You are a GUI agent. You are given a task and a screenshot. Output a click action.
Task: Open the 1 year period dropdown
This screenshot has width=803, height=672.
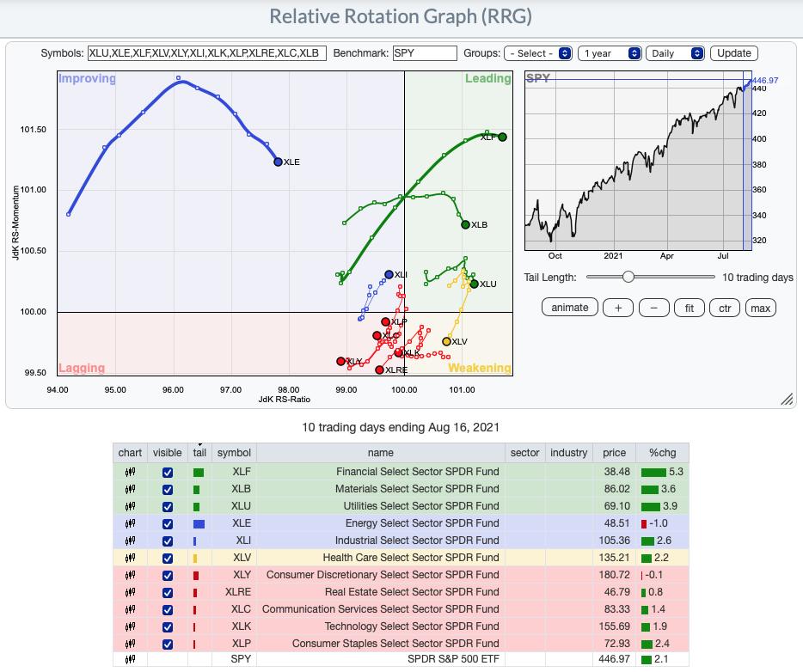pos(610,53)
